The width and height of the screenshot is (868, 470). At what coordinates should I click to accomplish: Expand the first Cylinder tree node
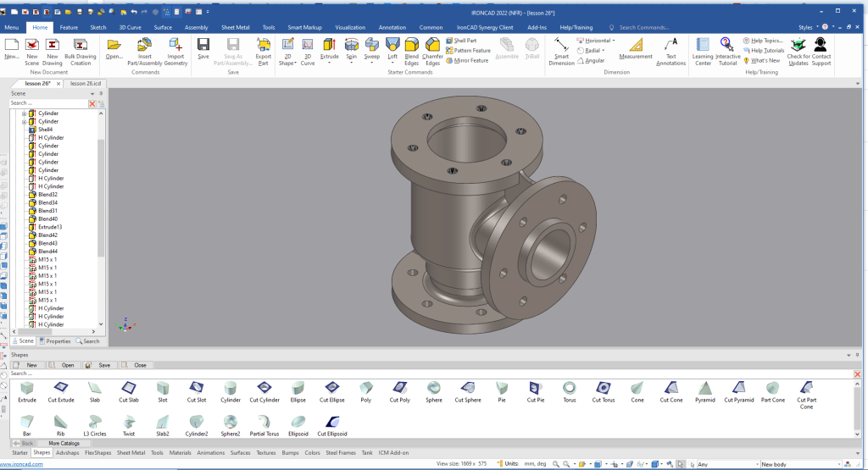25,113
